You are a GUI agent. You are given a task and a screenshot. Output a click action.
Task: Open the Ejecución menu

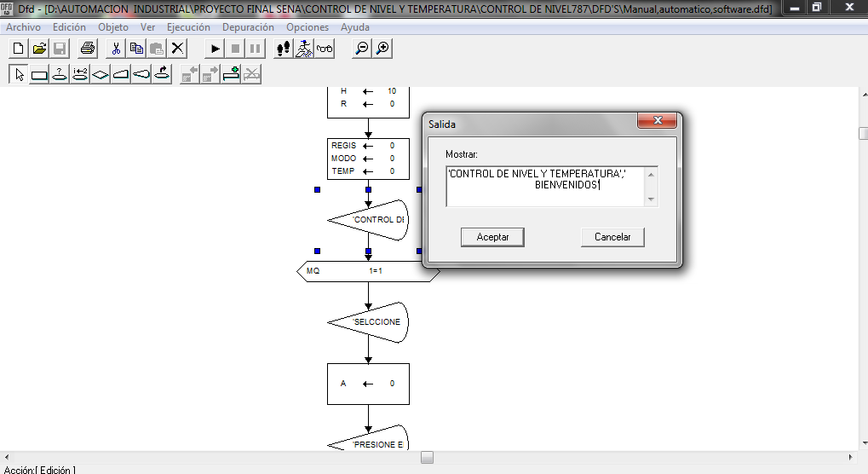point(188,27)
